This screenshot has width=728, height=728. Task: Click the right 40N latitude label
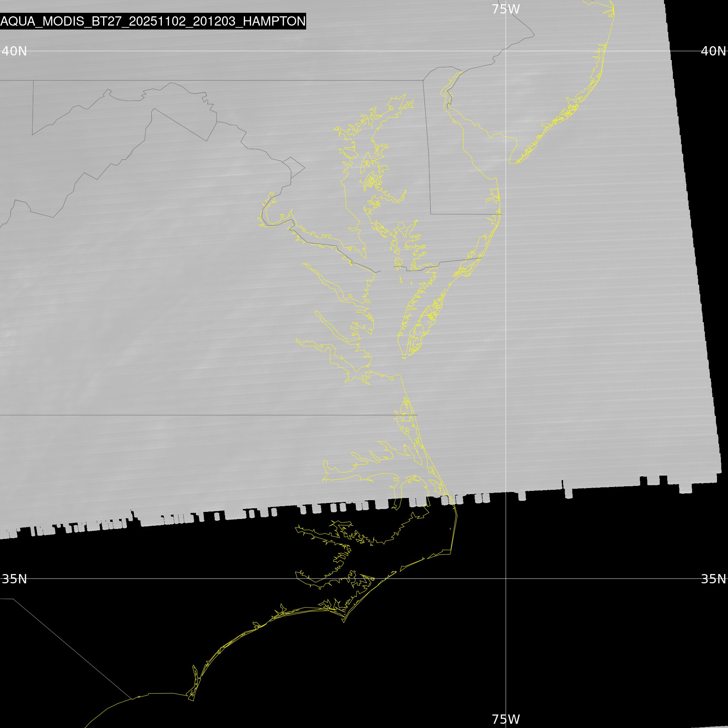713,51
